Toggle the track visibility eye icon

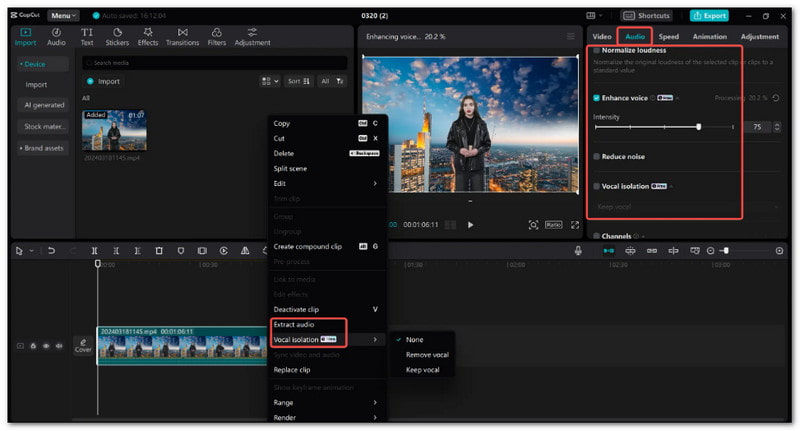click(46, 346)
